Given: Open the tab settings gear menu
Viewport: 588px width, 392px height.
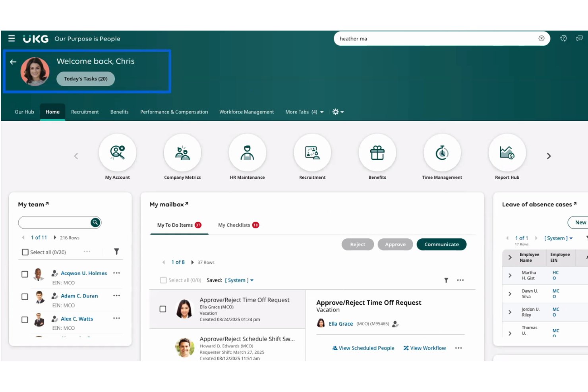Looking at the screenshot, I should pos(338,112).
